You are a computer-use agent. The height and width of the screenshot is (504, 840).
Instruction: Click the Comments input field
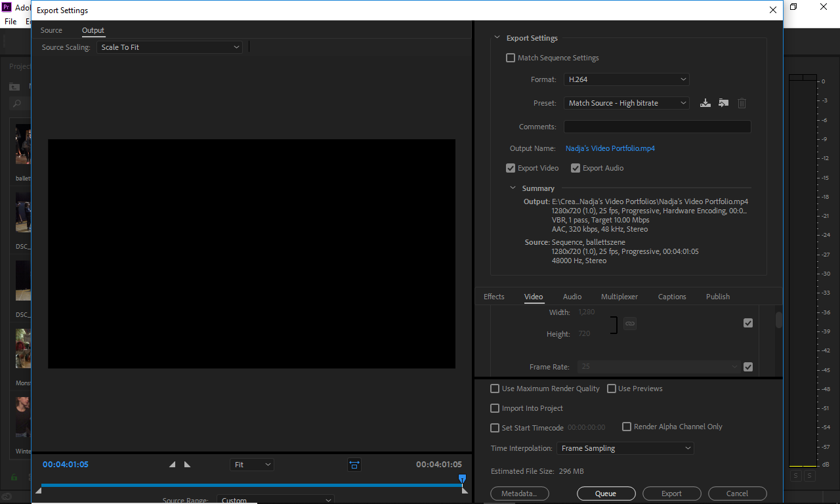(657, 127)
